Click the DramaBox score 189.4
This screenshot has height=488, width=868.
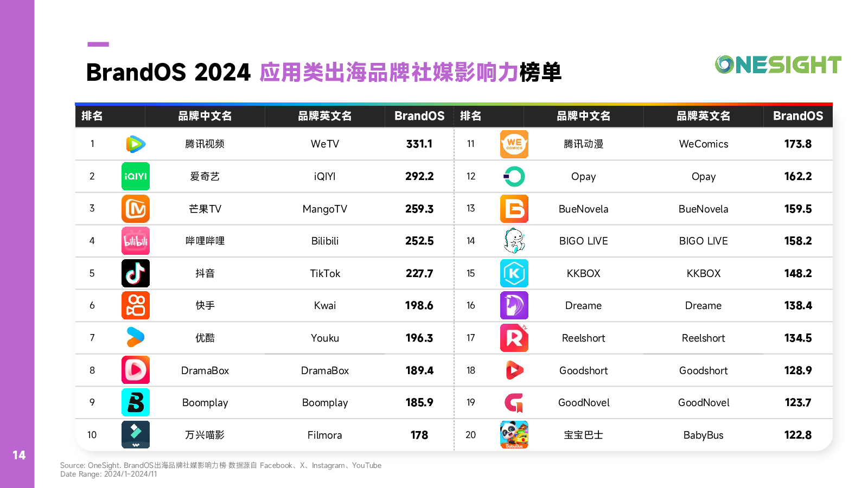point(419,370)
